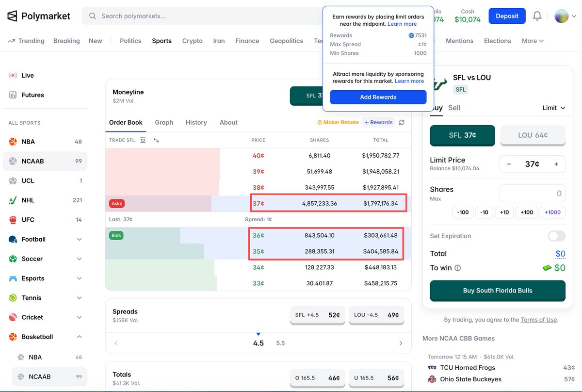Open the Terms of Use link
This screenshot has width=582, height=392.
(x=539, y=320)
